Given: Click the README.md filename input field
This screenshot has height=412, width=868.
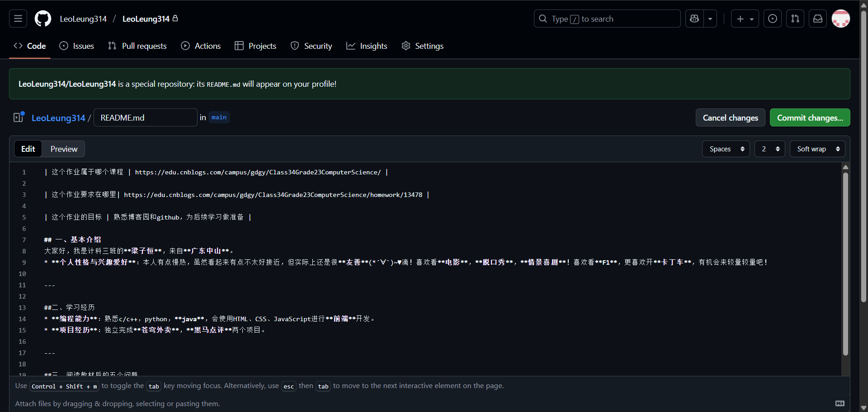Looking at the screenshot, I should pos(145,118).
